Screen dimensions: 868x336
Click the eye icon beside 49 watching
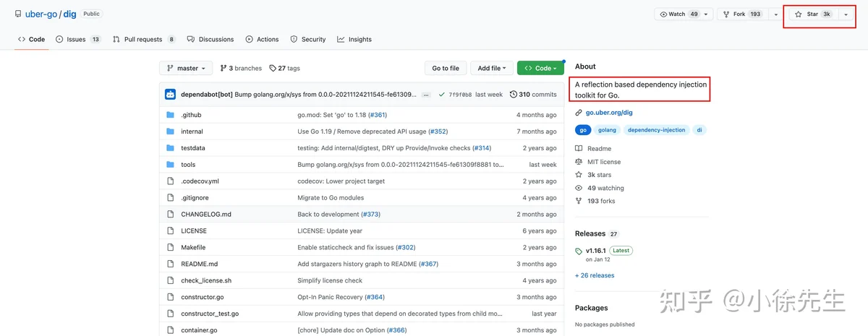click(x=579, y=188)
